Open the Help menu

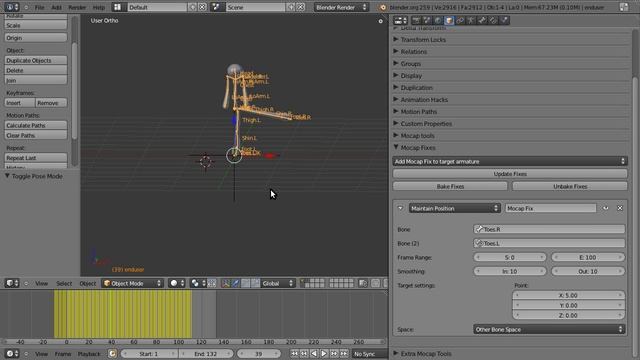point(98,7)
